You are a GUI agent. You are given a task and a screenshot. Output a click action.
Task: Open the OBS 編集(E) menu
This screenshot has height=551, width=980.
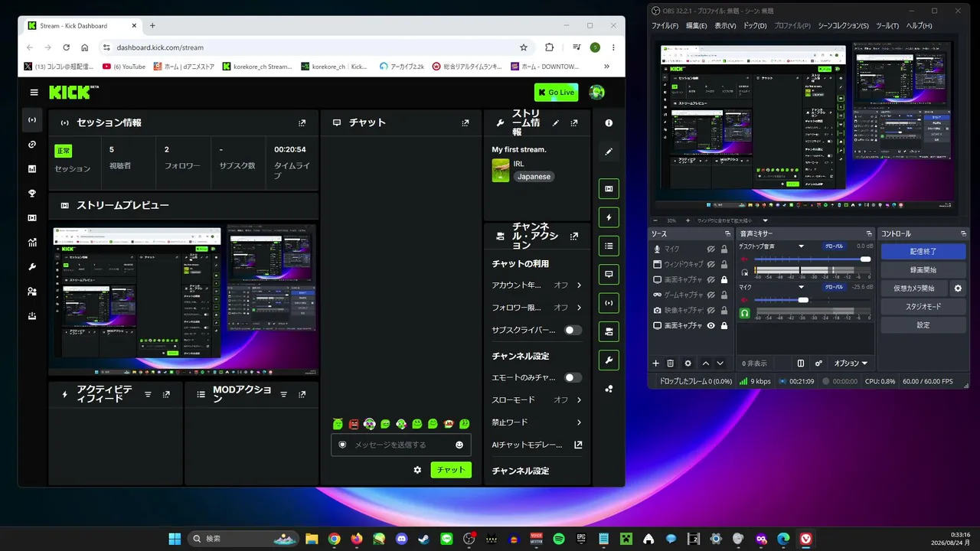click(697, 26)
